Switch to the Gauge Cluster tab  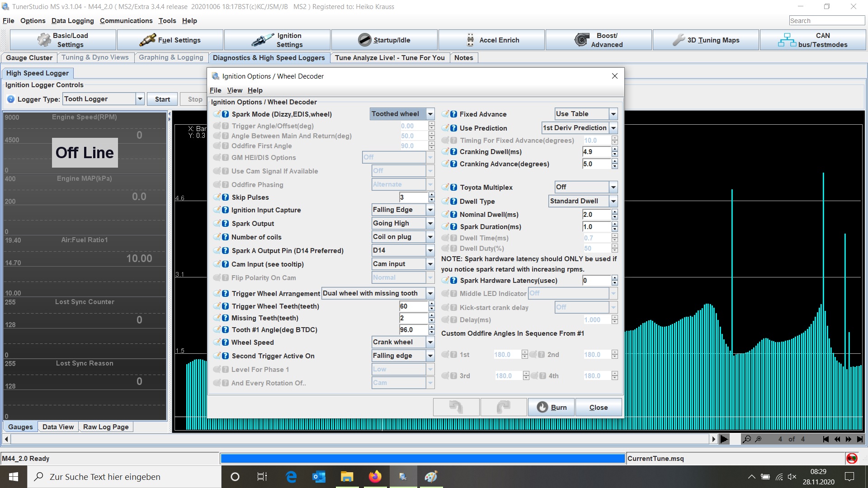tap(29, 58)
